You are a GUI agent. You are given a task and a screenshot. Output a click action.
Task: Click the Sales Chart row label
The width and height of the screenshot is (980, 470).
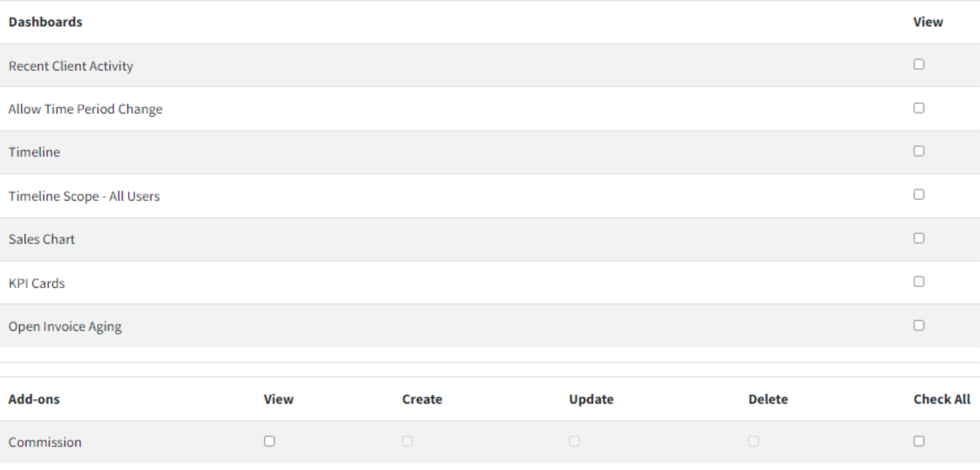tap(42, 239)
